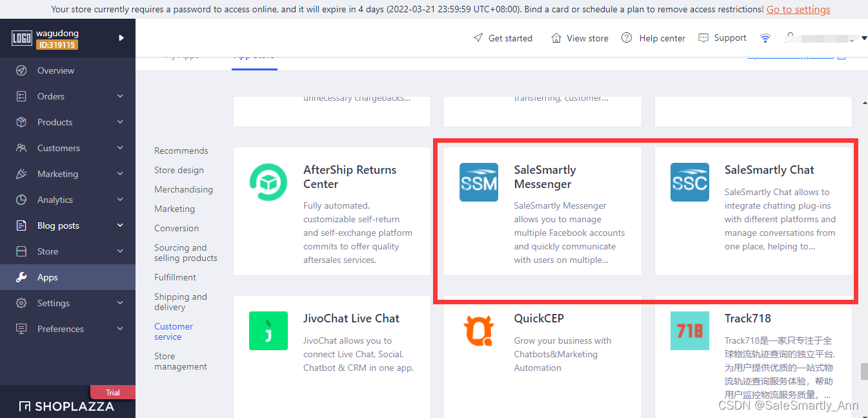
Task: Click the Blog posts document icon
Action: [21, 225]
